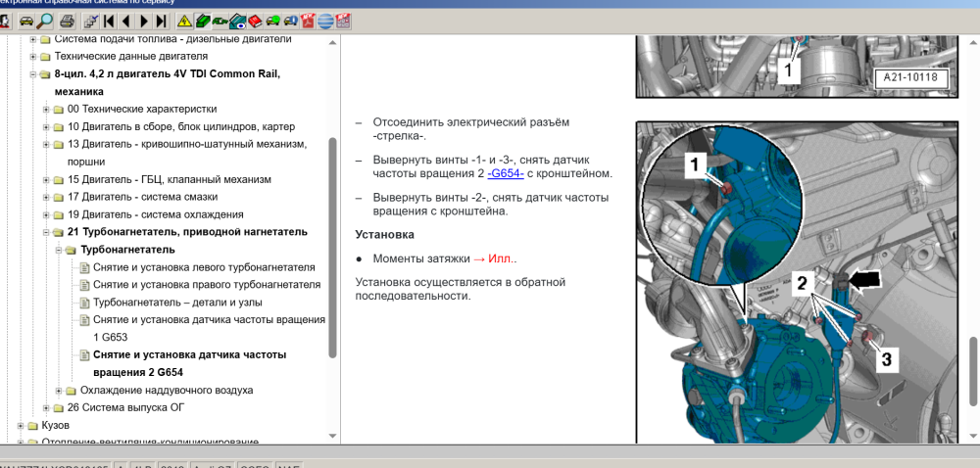Select '19 Двигатель - система охлаждения' folder

coord(156,214)
